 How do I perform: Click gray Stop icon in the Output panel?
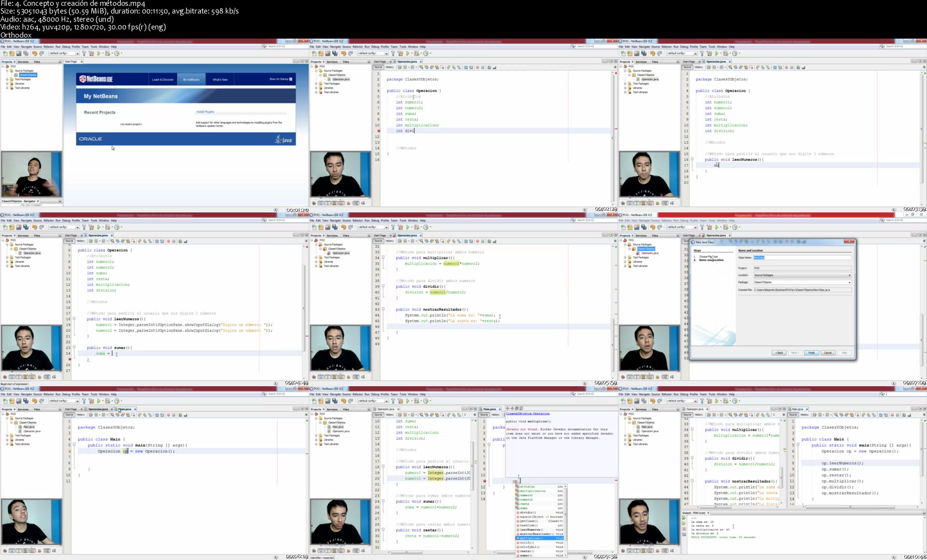[x=684, y=529]
